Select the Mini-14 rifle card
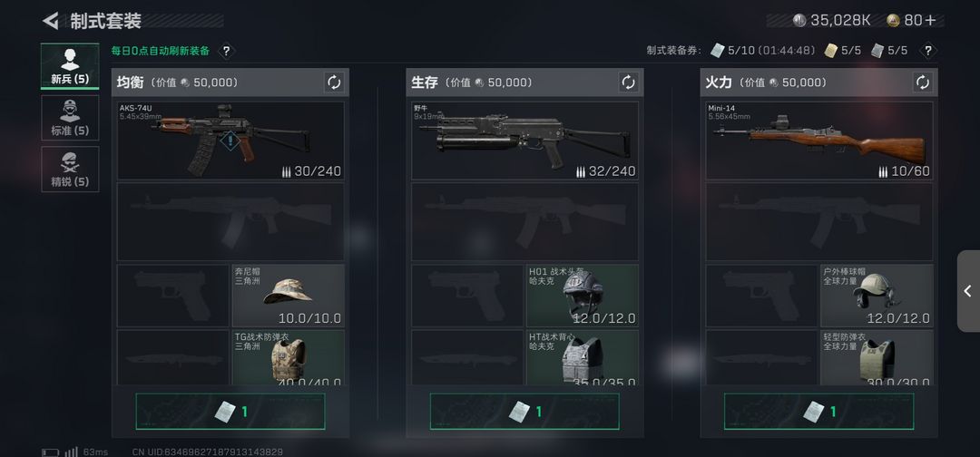The height and width of the screenshot is (457, 980). [819, 141]
